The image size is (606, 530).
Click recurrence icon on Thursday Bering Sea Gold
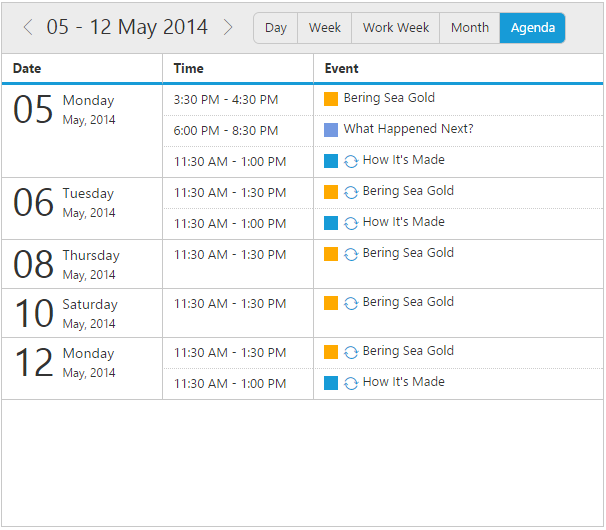pyautogui.click(x=351, y=254)
